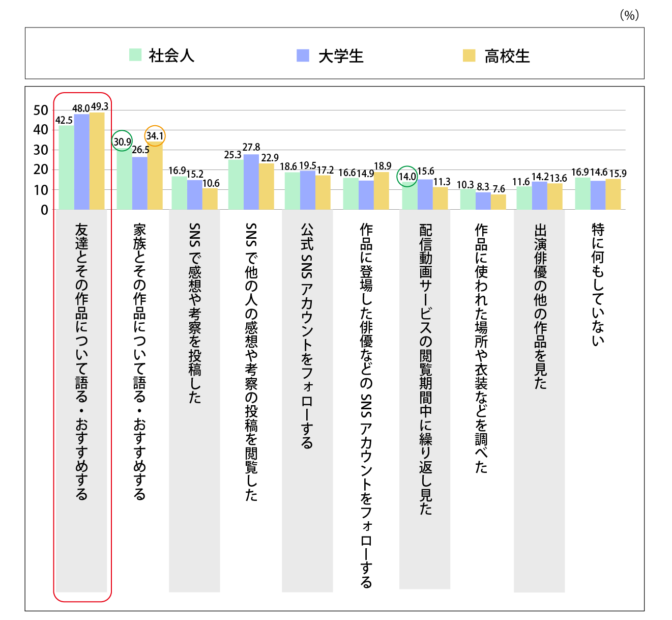Screen dimensions: 672x620
Task: Click the SNSで感想や考察を投稿した label
Action: click(195, 313)
